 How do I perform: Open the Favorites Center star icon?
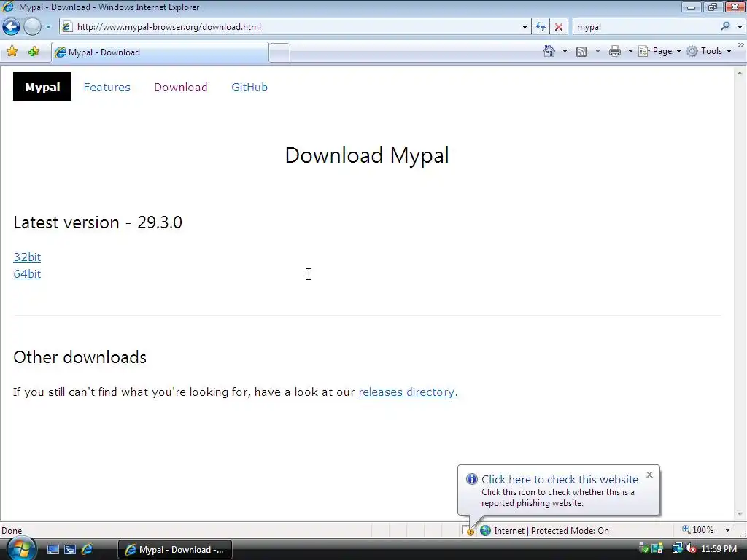pyautogui.click(x=12, y=52)
